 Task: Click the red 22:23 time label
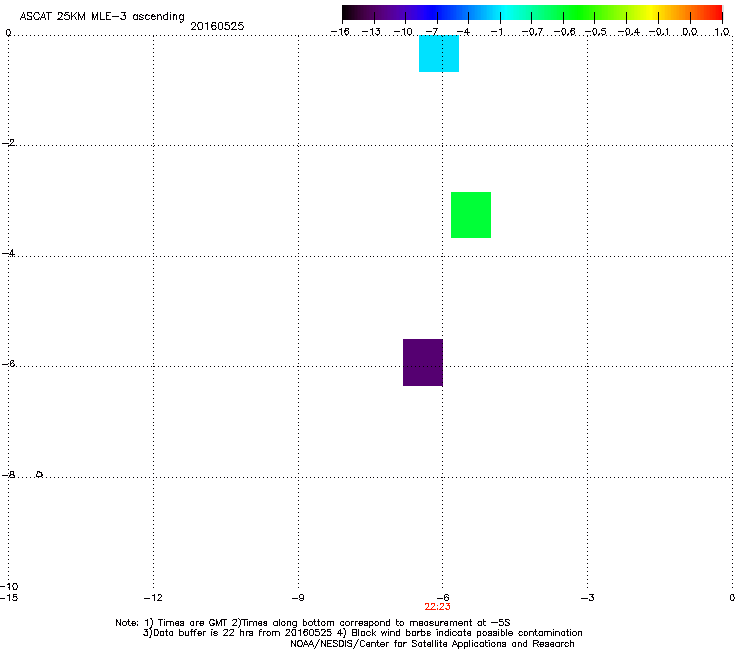tap(437, 607)
